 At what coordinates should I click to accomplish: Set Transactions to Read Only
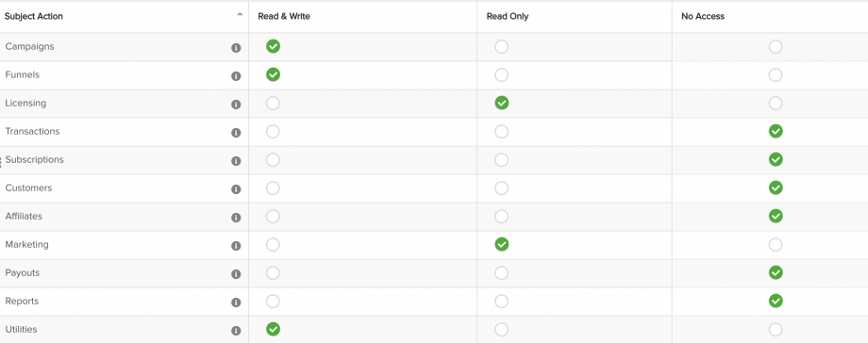pos(502,131)
